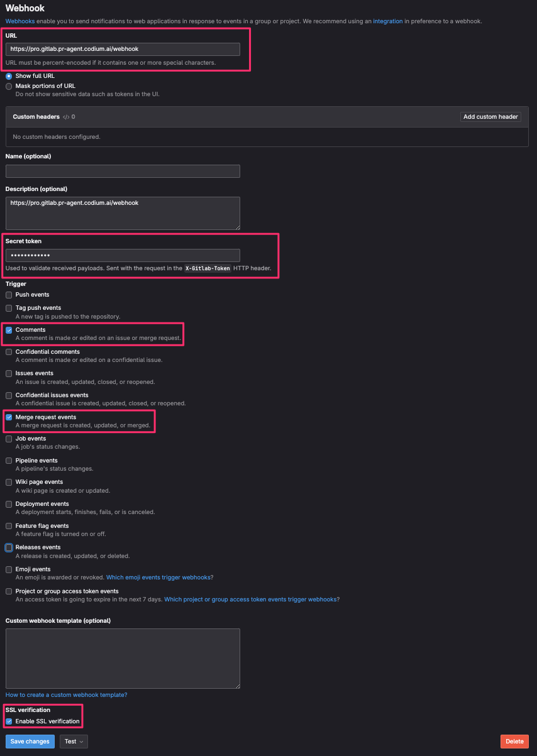Follow the integration link
537x756 pixels.
[387, 21]
